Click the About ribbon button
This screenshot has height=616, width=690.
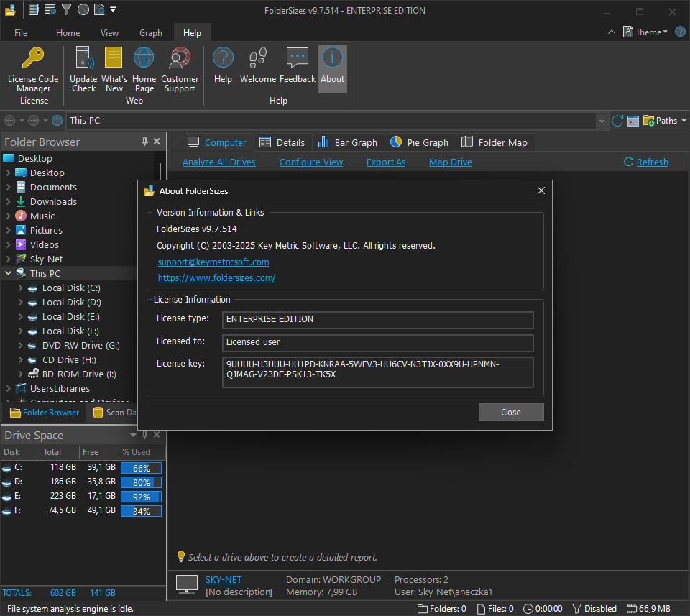(332, 69)
